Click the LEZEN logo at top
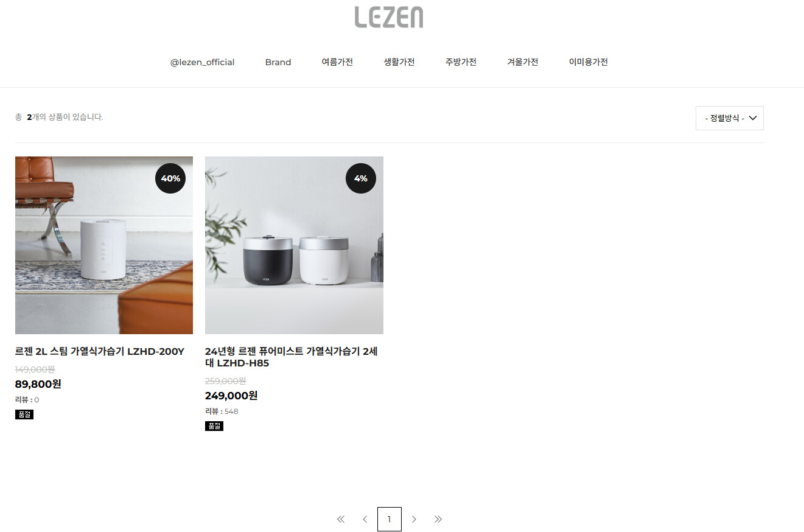Image resolution: width=804 pixels, height=532 pixels. (x=389, y=17)
